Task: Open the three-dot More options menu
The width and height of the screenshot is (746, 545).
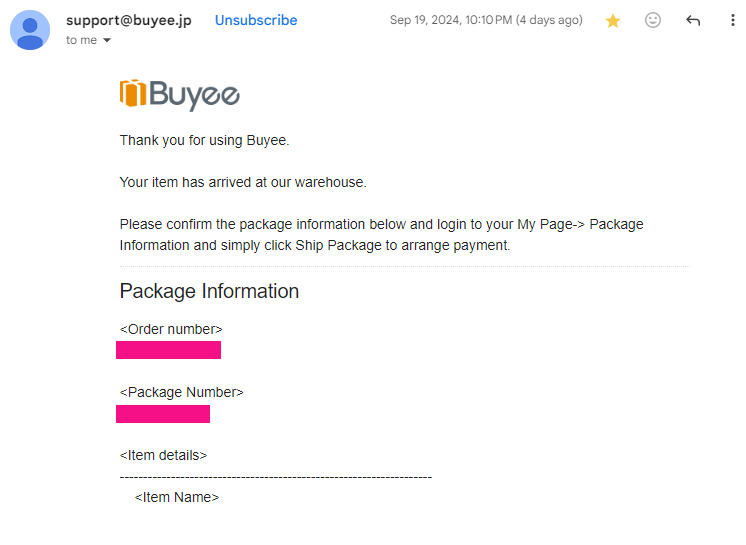Action: tap(732, 21)
